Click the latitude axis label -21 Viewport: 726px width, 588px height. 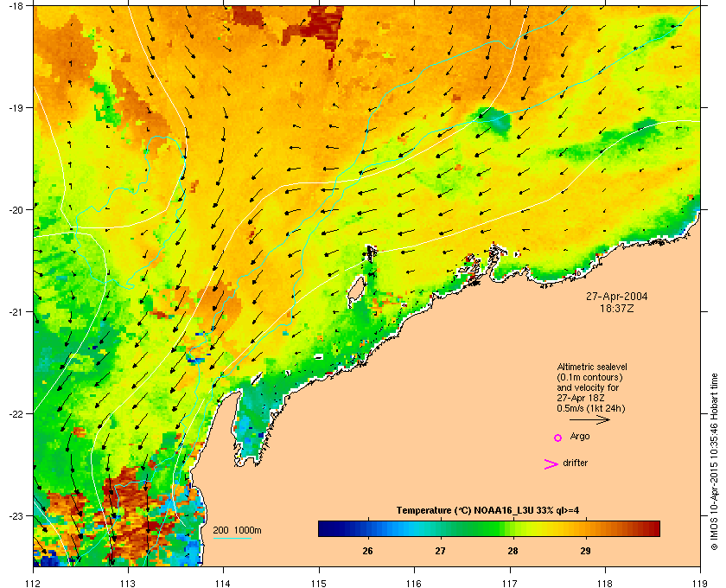tap(16, 312)
